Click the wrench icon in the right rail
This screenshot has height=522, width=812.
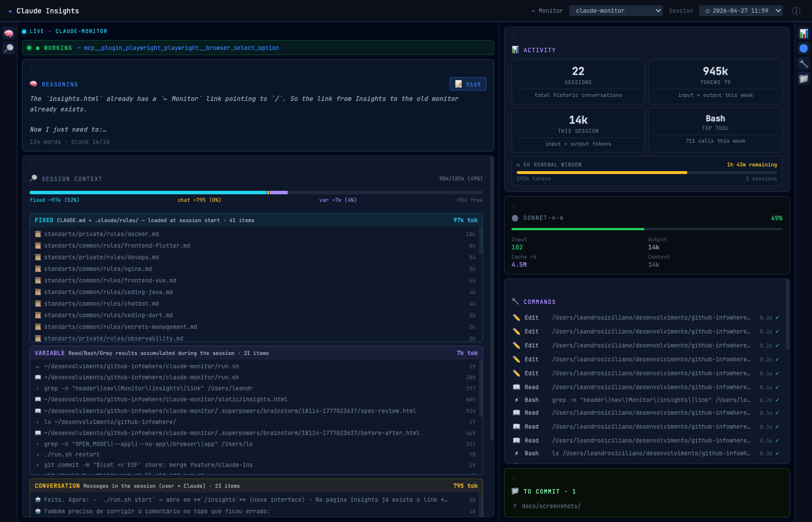coord(803,64)
